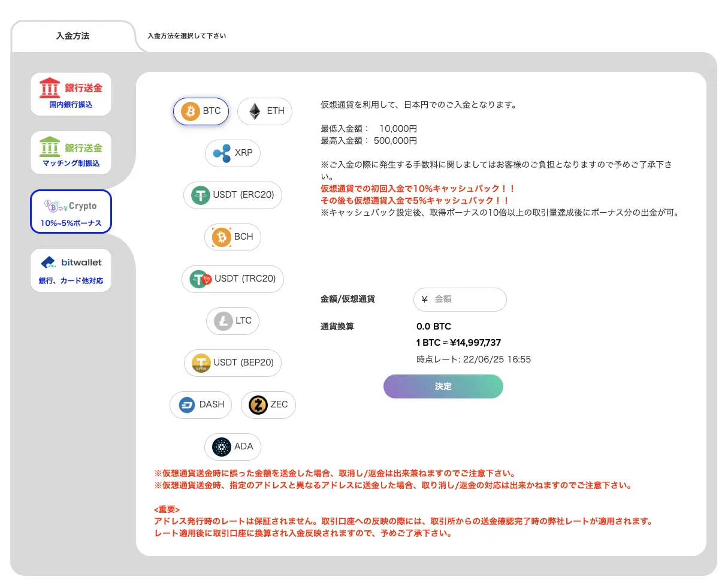
Task: Select the USDT (ERC20) Tether icon
Action: [x=201, y=195]
